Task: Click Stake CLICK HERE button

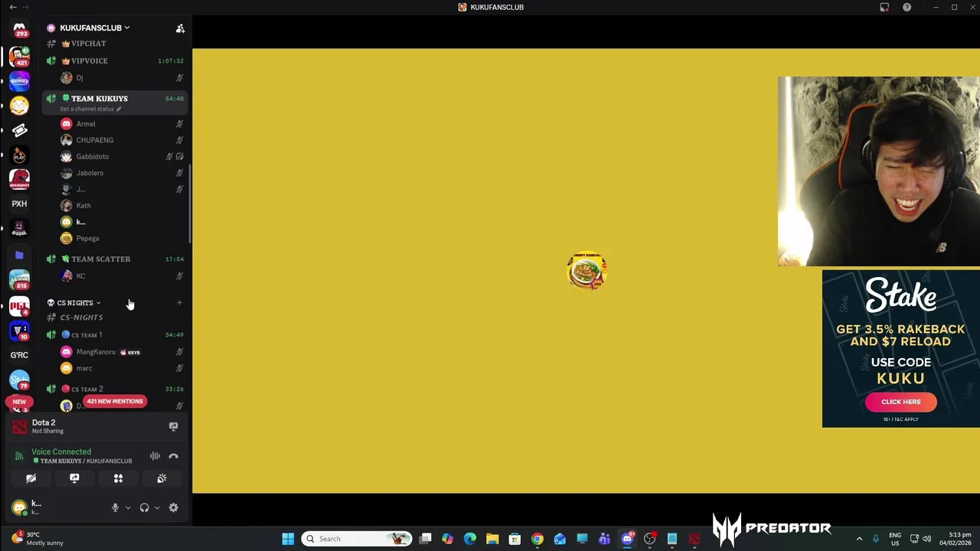Action: point(900,402)
